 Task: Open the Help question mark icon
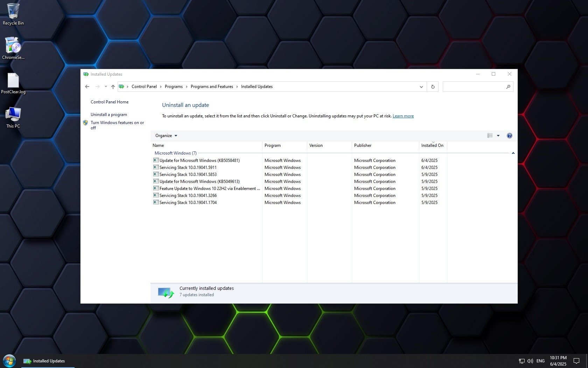click(x=509, y=136)
